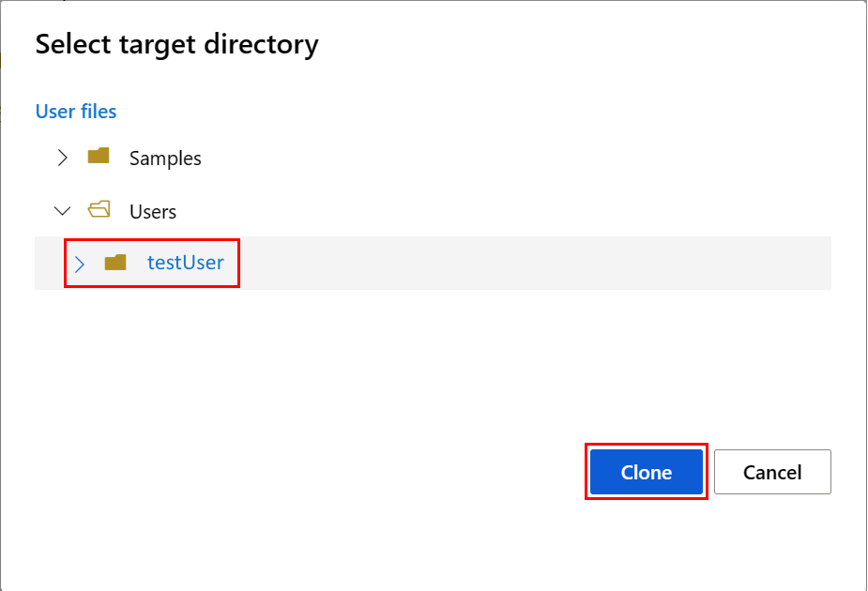The image size is (868, 591).
Task: Click empty space right of Samples row
Action: coord(515,159)
